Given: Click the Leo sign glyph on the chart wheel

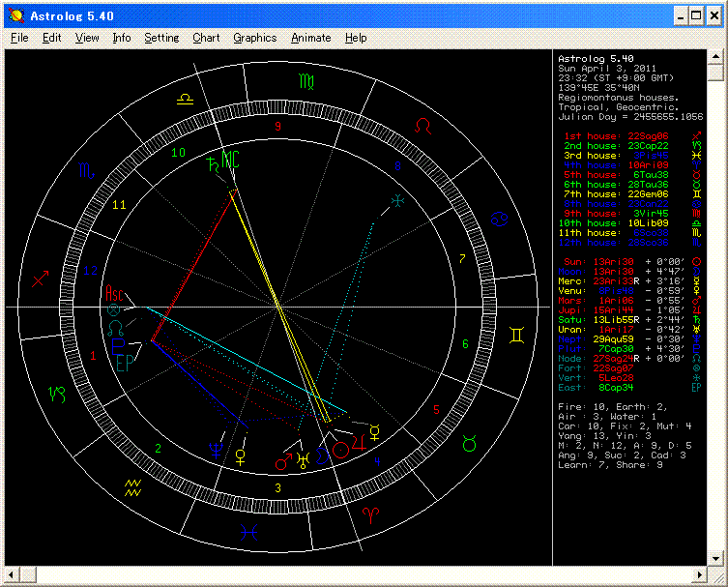Looking at the screenshot, I should 423,125.
